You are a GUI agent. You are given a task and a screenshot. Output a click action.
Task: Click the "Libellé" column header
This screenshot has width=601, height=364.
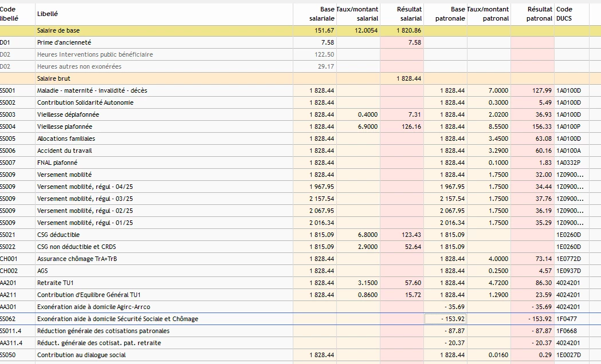point(47,14)
